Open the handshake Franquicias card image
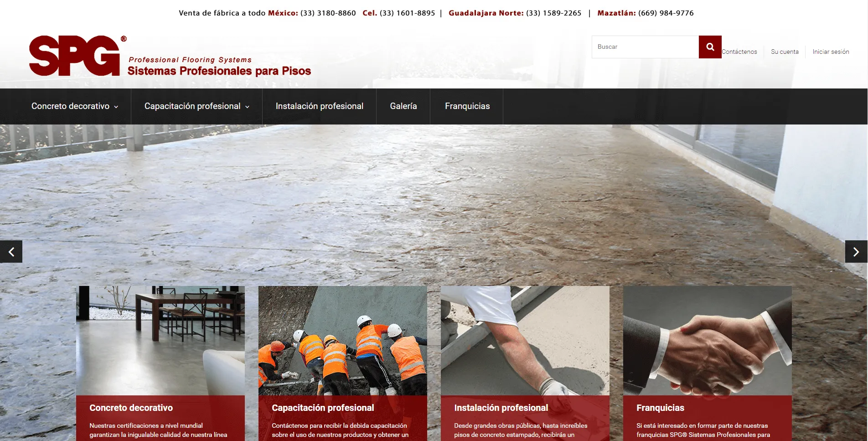This screenshot has width=868, height=441. 708,341
